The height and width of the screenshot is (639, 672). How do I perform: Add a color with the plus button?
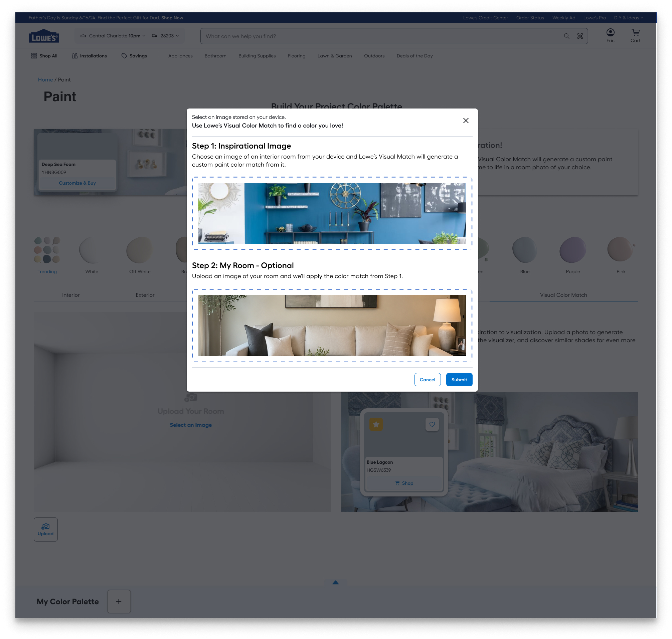(x=119, y=602)
